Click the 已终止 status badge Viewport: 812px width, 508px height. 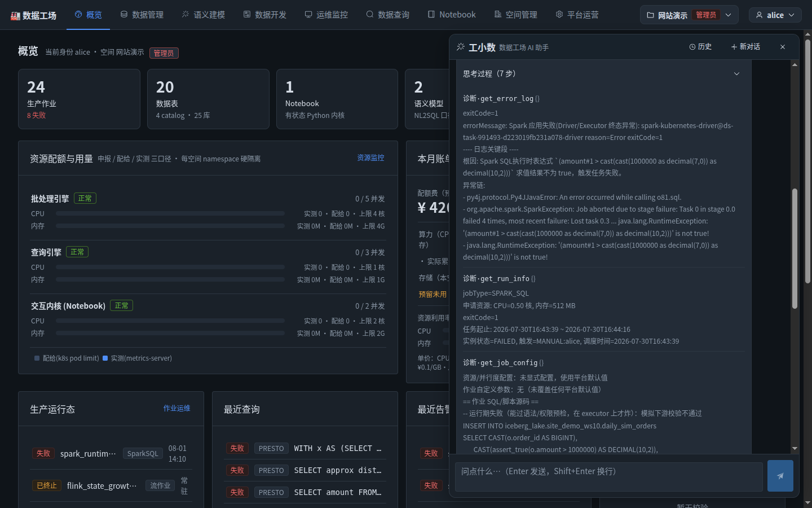(x=47, y=485)
